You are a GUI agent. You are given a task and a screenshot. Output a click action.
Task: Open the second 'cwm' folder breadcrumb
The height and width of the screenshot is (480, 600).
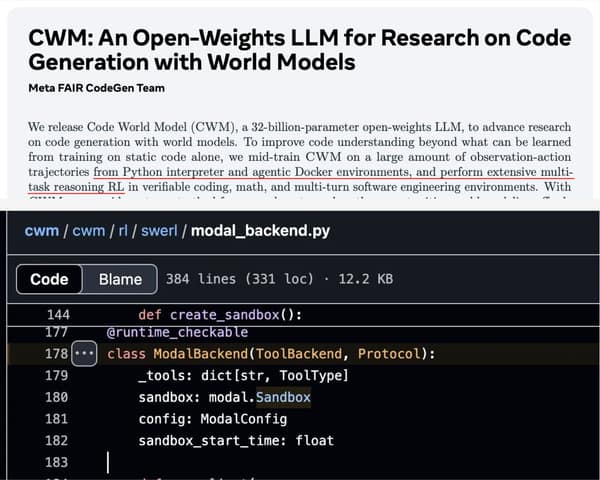click(x=88, y=231)
